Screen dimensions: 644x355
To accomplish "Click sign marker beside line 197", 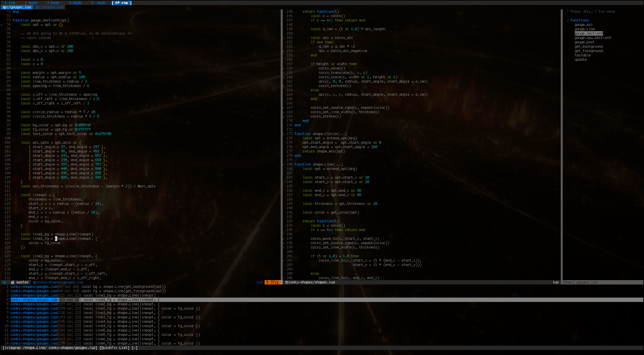I will (x=284, y=239).
